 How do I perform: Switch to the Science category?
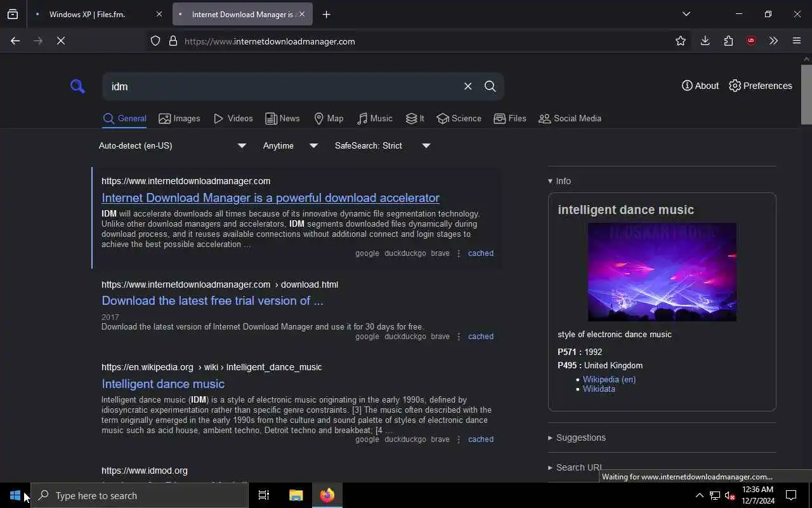[x=459, y=119]
